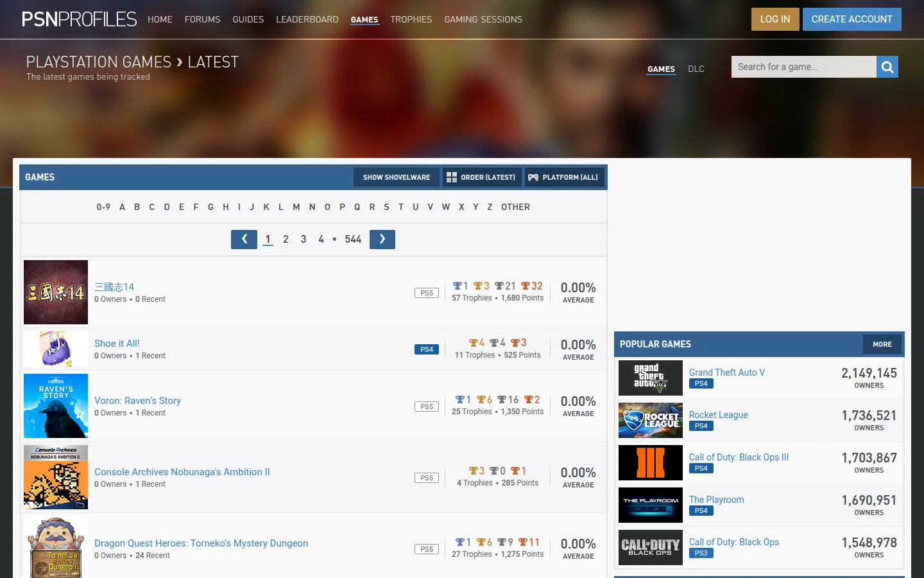The width and height of the screenshot is (924, 578).
Task: Click PS5 tag on 三國志14 row
Action: (x=427, y=293)
